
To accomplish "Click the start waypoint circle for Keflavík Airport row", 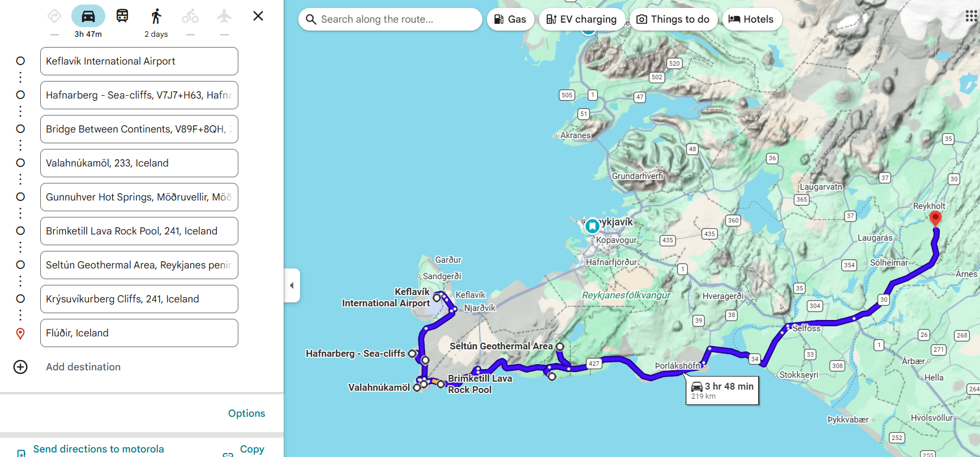I will tap(20, 61).
